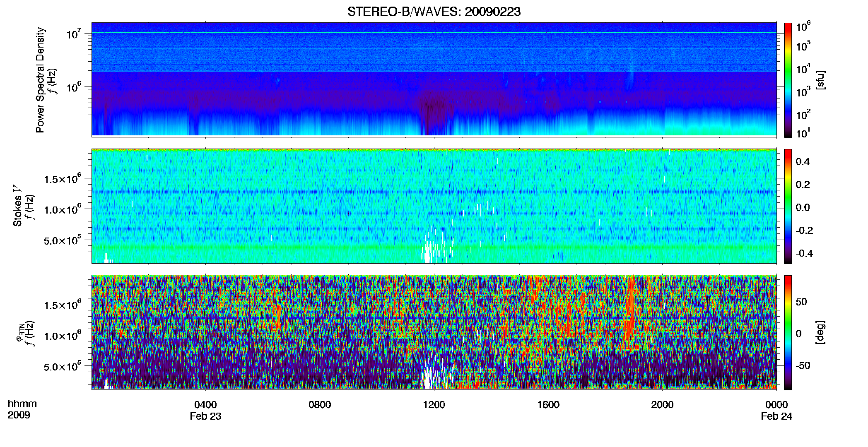Click the STEREO-B/WAVES: 20090223 plot title
Viewport: 868px width, 447px height.
[434, 12]
